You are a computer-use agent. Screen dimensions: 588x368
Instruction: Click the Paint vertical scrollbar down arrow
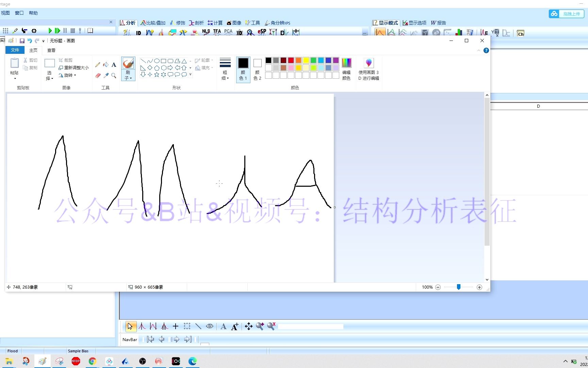click(x=487, y=280)
